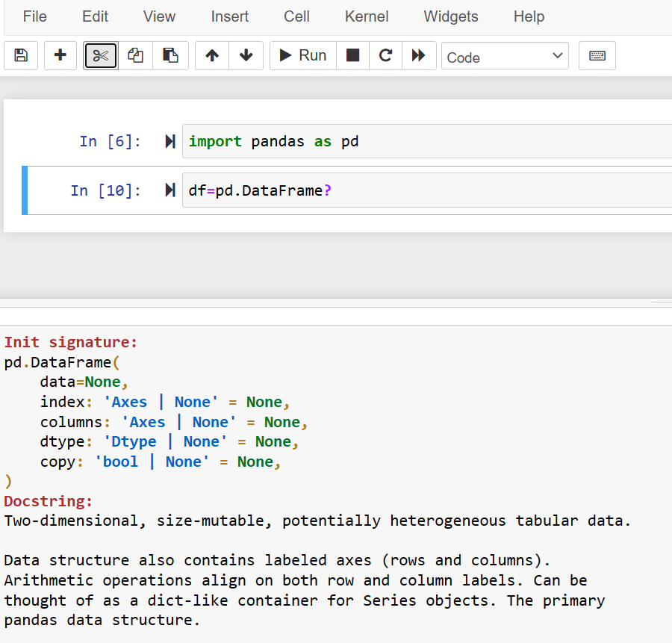The image size is (672, 643).
Task: Open the cell type dropdown showing Code
Action: (x=505, y=55)
